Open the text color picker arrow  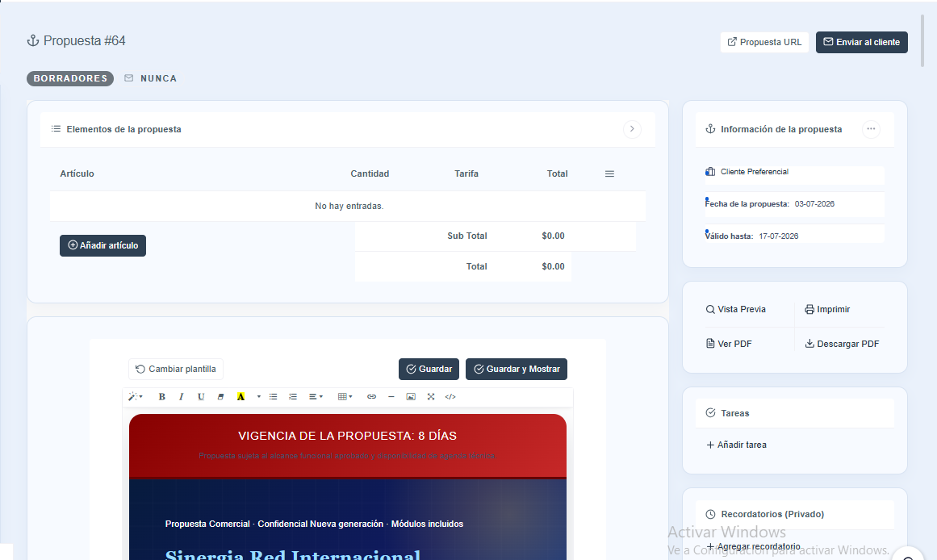pos(259,397)
